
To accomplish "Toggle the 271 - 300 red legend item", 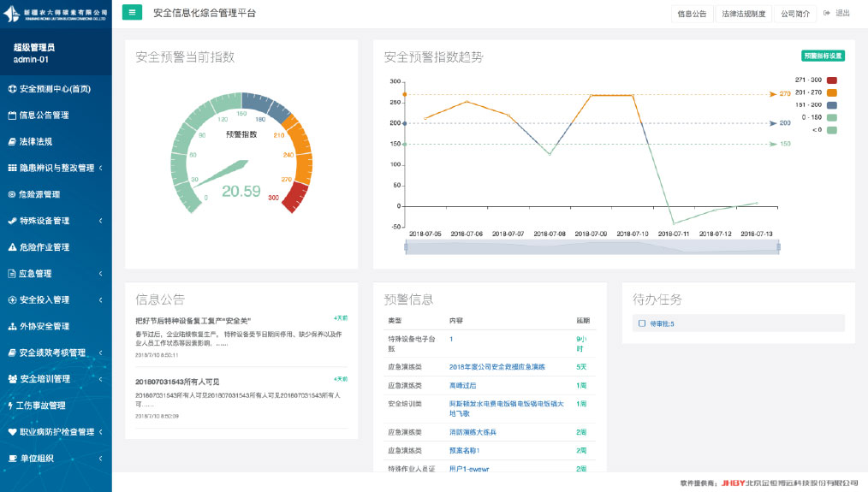I will click(831, 80).
